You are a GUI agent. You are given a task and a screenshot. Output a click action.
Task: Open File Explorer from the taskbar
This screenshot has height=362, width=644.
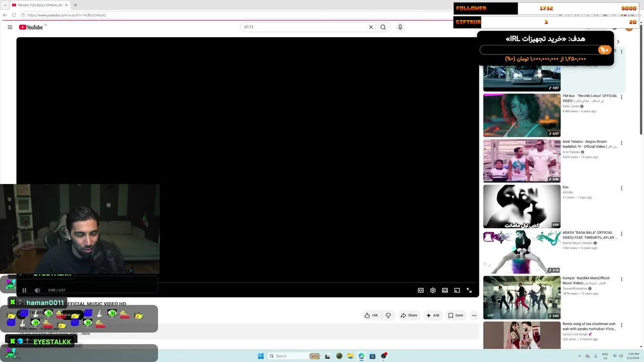point(350,356)
